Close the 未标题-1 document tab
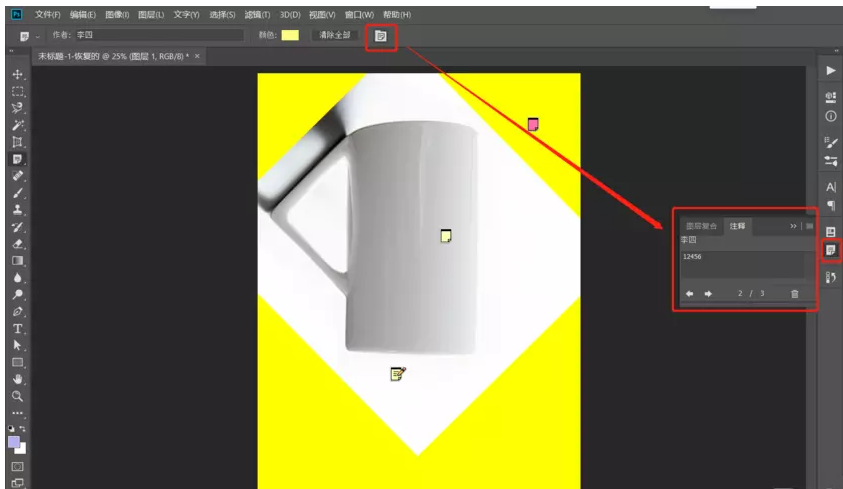The height and width of the screenshot is (489, 843). [197, 56]
